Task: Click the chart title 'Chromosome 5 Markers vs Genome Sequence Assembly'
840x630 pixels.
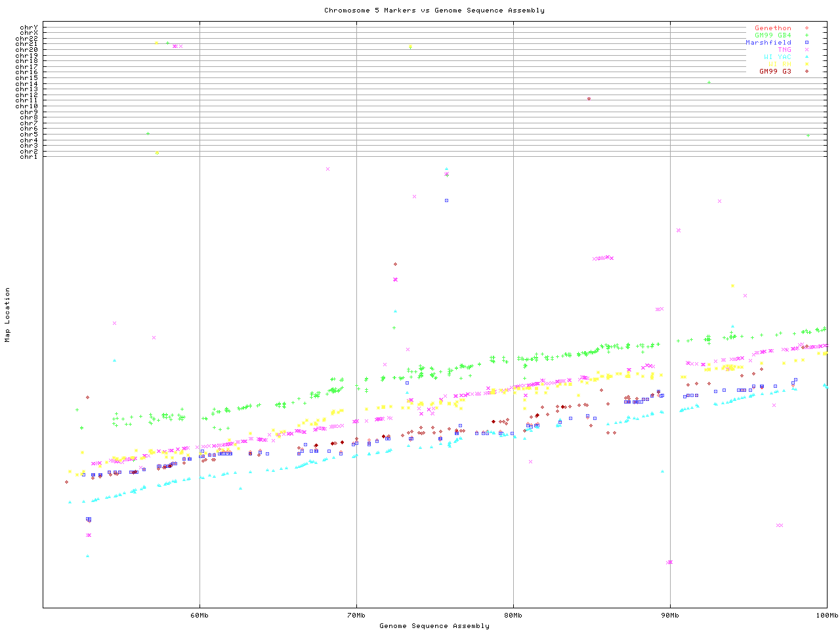Action: coord(434,10)
